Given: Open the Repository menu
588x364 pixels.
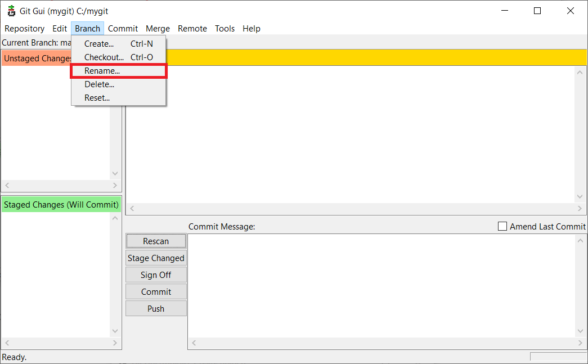Looking at the screenshot, I should pos(24,29).
